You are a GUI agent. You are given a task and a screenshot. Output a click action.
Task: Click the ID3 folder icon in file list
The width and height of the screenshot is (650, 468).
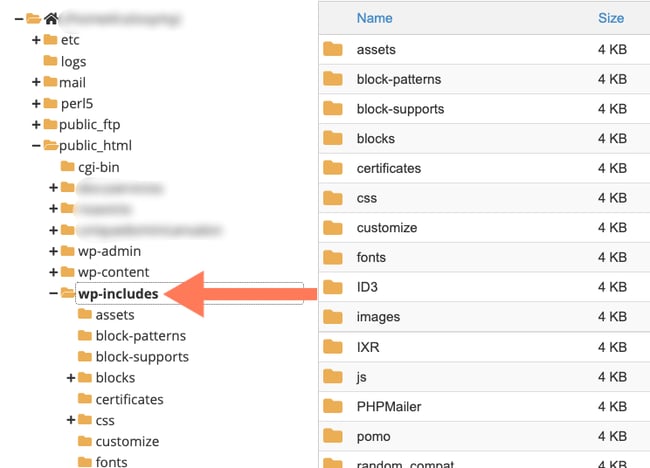coord(333,287)
